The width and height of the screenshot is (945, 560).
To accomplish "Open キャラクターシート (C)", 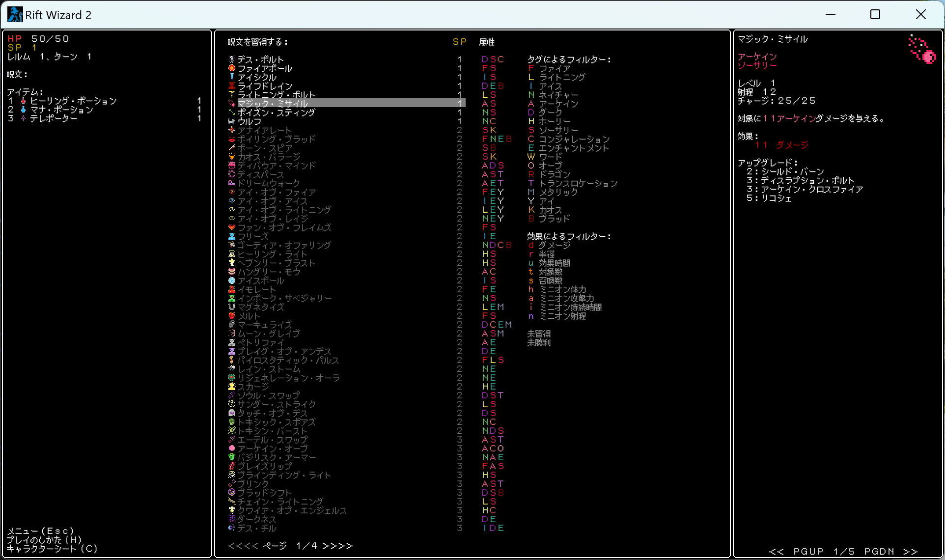I will coord(52,549).
